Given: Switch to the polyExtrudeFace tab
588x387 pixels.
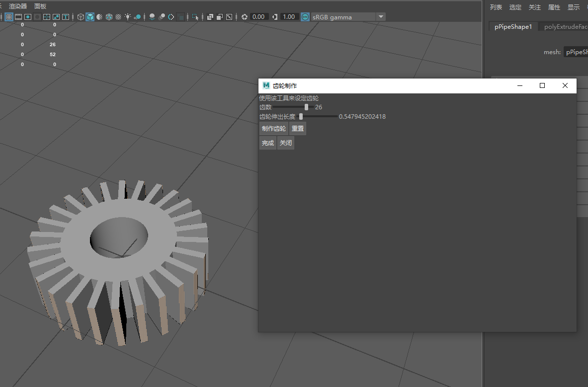Looking at the screenshot, I should [x=564, y=27].
